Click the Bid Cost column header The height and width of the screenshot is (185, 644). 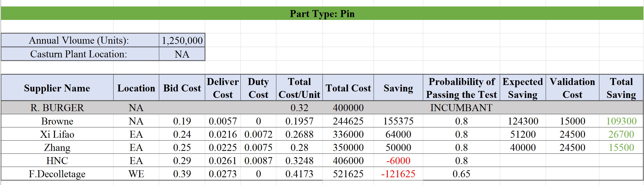click(x=182, y=88)
